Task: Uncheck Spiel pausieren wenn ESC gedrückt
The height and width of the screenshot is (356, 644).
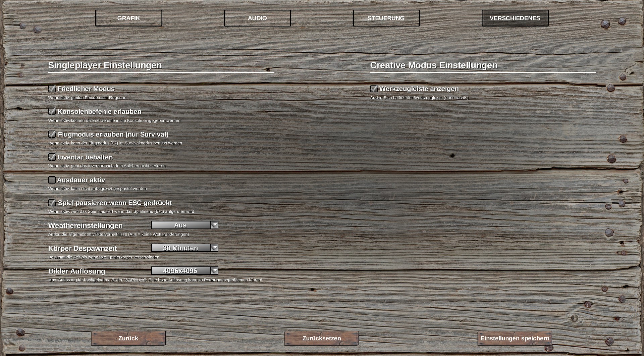Action: 52,203
